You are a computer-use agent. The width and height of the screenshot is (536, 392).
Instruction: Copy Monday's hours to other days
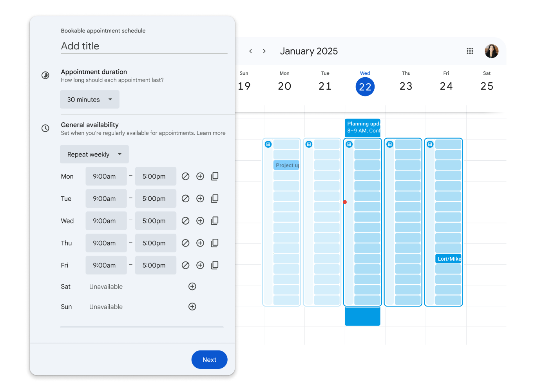215,176
